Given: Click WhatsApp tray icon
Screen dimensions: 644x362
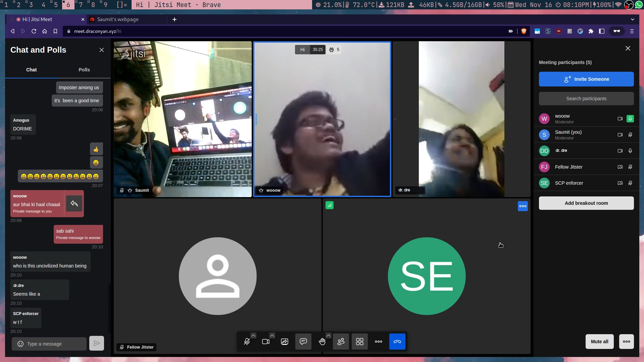Looking at the screenshot, I should coord(639,5).
